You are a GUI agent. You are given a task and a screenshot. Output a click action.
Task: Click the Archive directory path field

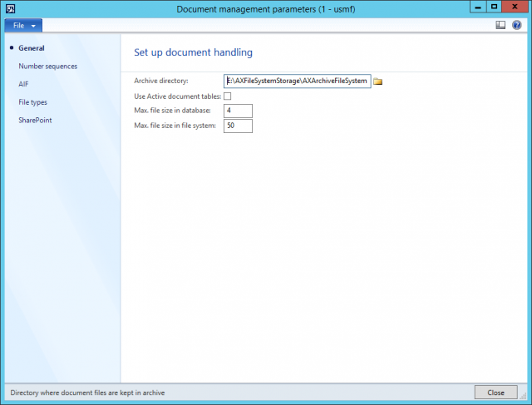(x=298, y=81)
